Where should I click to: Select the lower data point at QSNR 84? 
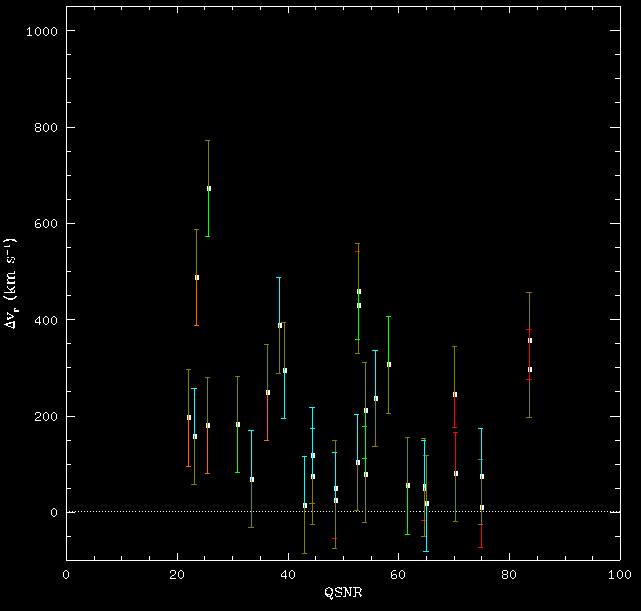click(x=530, y=369)
